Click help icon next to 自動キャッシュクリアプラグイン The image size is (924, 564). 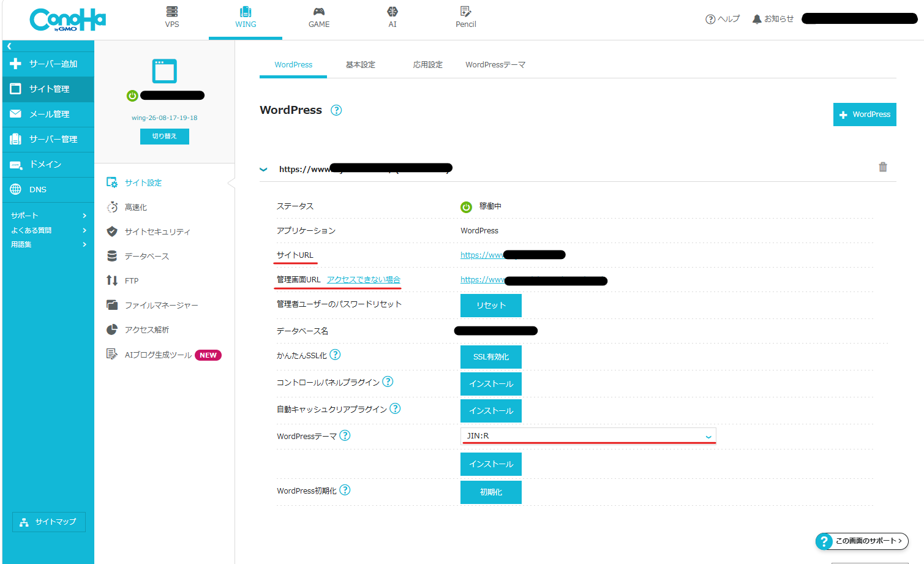395,408
